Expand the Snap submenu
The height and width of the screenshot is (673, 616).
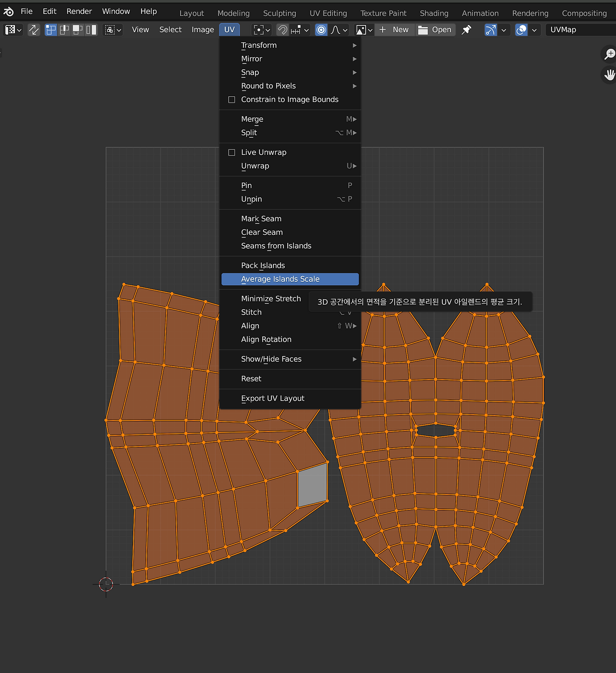tap(290, 72)
